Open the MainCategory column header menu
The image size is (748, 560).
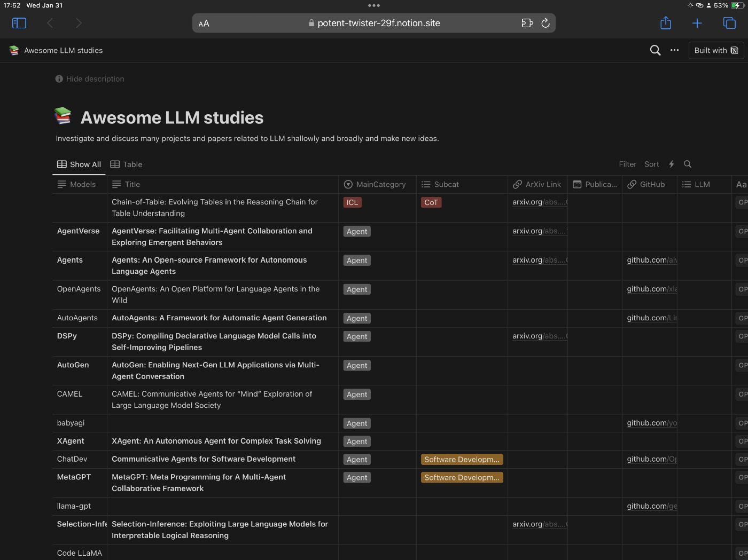(x=378, y=184)
